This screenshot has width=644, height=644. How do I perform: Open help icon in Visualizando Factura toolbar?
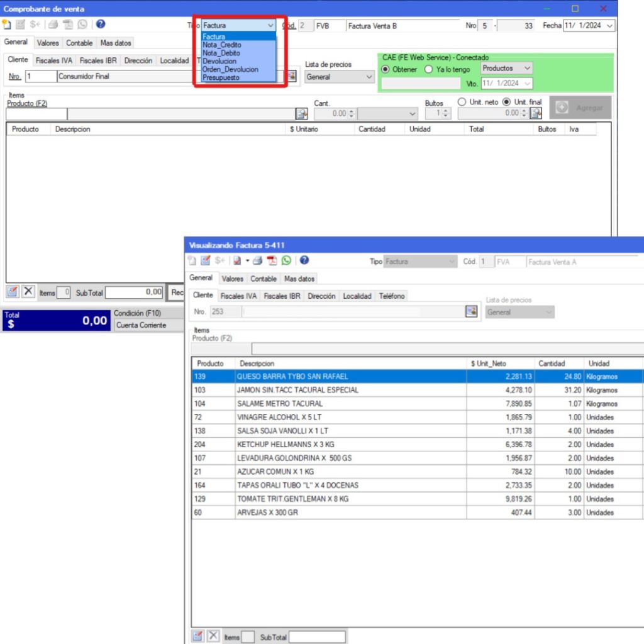304,260
